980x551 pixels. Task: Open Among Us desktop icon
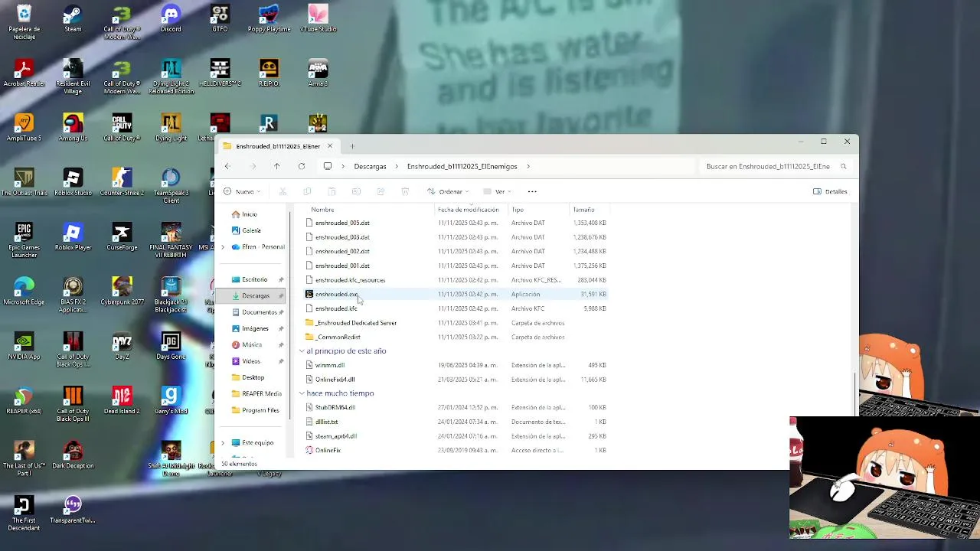[73, 128]
